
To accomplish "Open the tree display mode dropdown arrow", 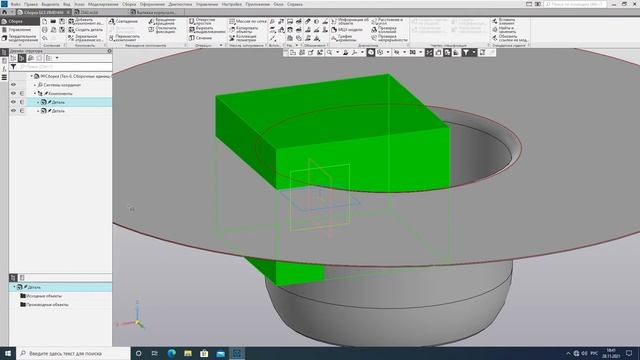I will tap(57, 58).
